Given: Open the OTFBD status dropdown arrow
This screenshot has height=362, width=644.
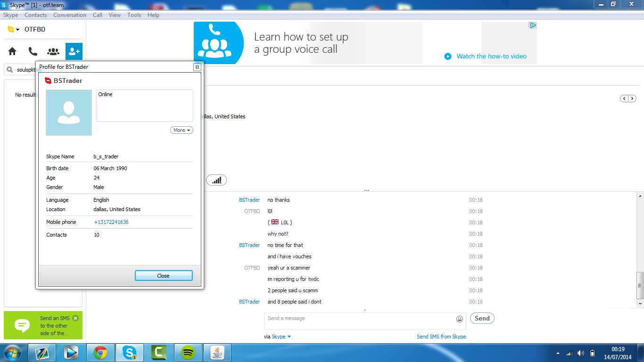Looking at the screenshot, I should click(17, 30).
